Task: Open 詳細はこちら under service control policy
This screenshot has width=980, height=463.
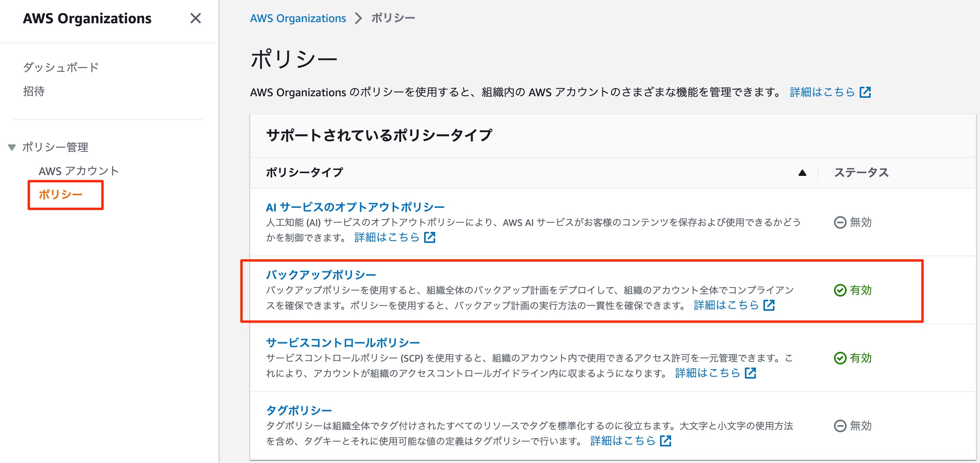Action: tap(707, 373)
